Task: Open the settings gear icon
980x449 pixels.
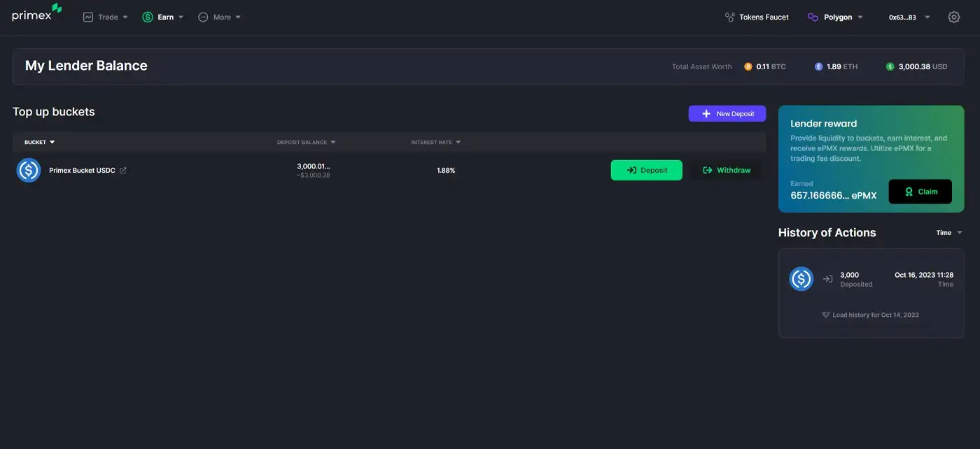Action: pyautogui.click(x=953, y=17)
